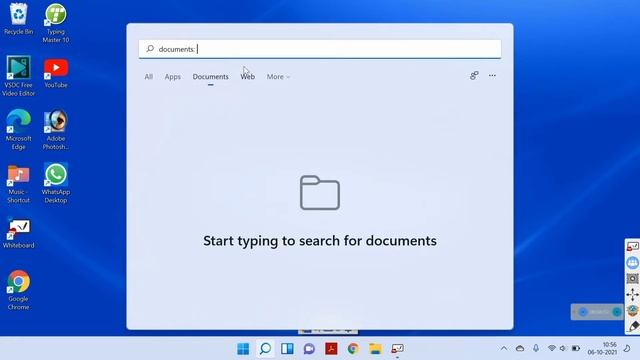Image resolution: width=640 pixels, height=360 pixels.
Task: Open the night moon notification icon
Action: 627,348
